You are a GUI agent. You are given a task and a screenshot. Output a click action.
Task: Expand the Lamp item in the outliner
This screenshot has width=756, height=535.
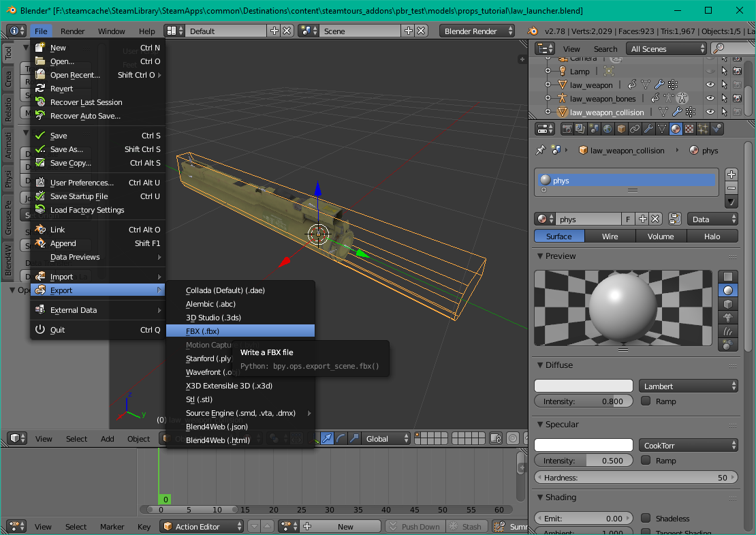coord(548,72)
